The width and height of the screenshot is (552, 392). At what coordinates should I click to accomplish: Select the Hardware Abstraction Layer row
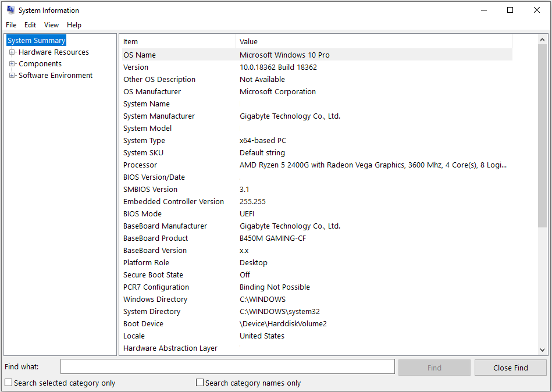pyautogui.click(x=317, y=348)
